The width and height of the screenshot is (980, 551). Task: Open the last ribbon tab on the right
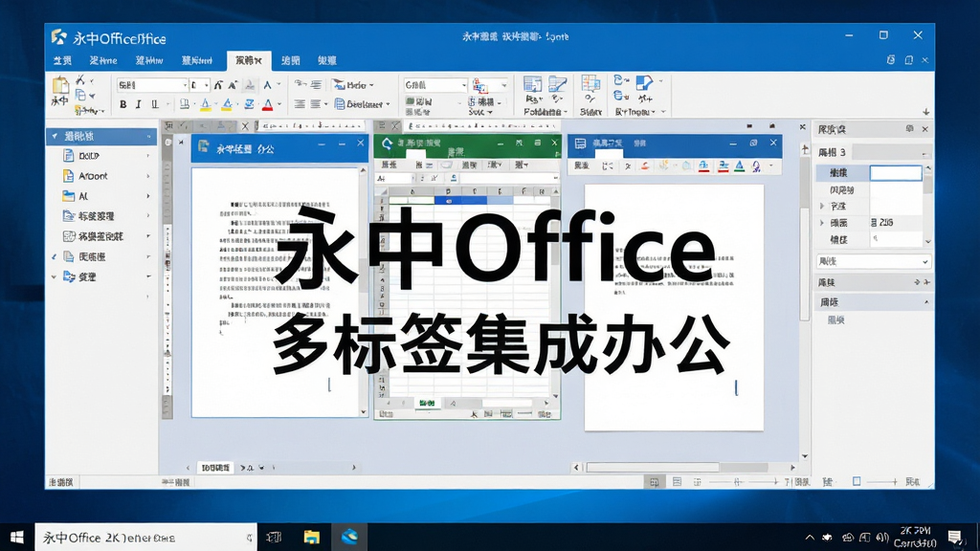pos(327,60)
